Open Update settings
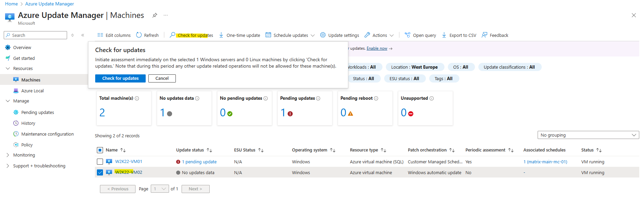The image size is (644, 212). pyautogui.click(x=339, y=35)
